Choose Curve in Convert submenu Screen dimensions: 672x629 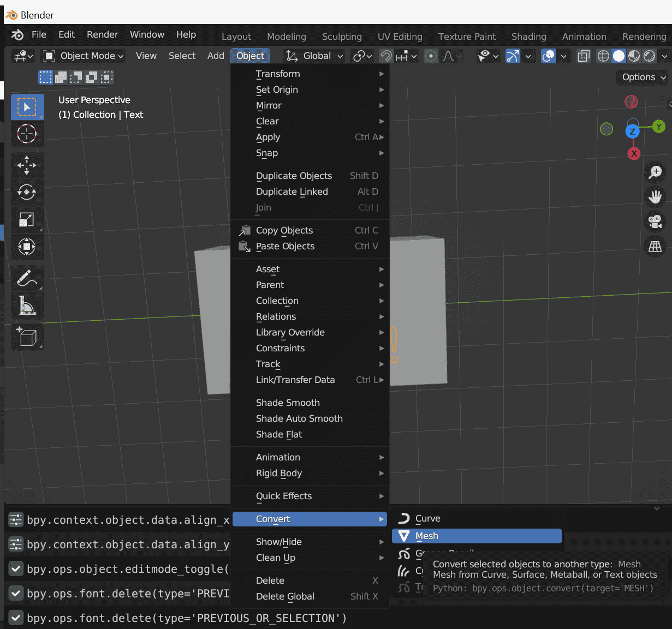tap(477, 518)
